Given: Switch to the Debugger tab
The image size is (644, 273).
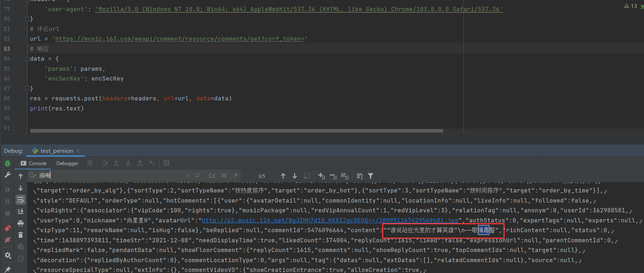Looking at the screenshot, I should 67,163.
